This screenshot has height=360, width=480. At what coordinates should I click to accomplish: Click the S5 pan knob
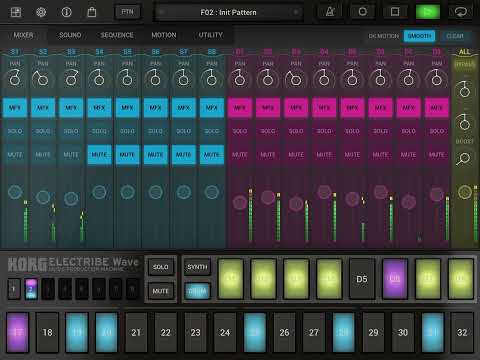(x=127, y=79)
